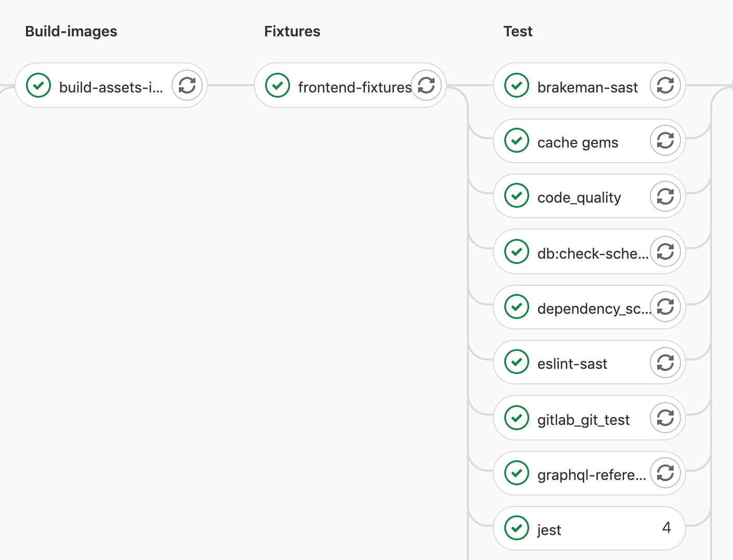733x560 pixels.
Task: Click the success status icon on brakeman-sast
Action: point(516,85)
